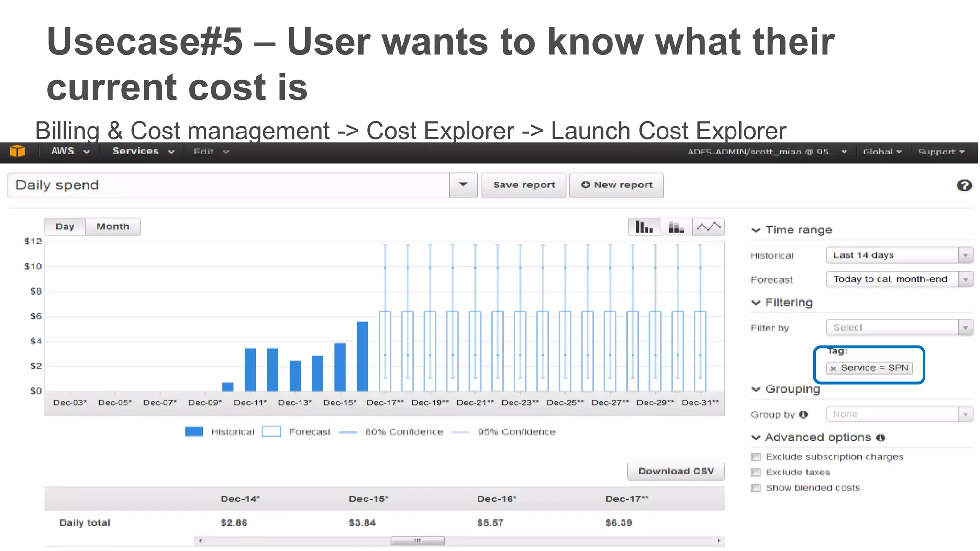Click scrollbar left arrow under table
This screenshot has width=980, height=551.
tap(200, 541)
